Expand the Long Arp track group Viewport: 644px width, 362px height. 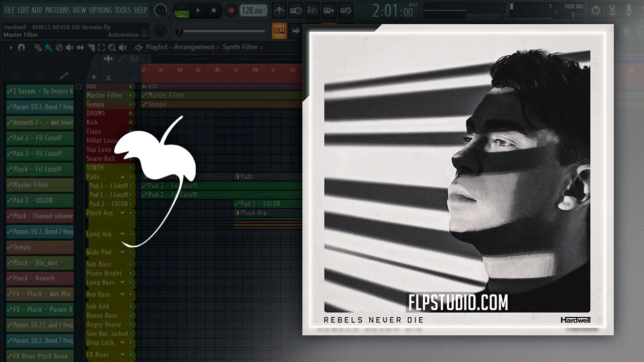(x=122, y=234)
